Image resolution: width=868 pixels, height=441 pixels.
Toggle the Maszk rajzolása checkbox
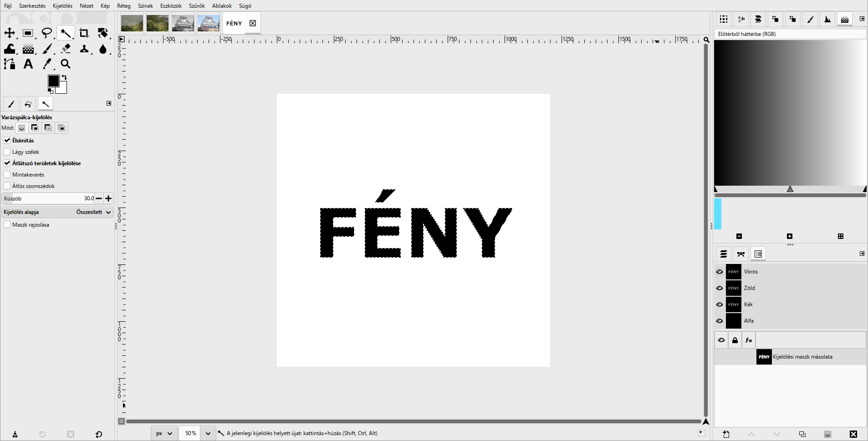(7, 224)
